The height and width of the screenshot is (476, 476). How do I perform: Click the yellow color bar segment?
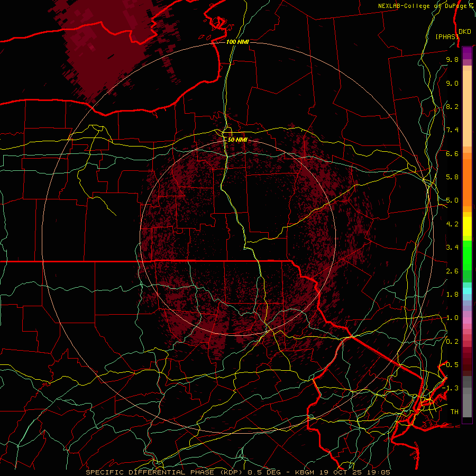467,226
